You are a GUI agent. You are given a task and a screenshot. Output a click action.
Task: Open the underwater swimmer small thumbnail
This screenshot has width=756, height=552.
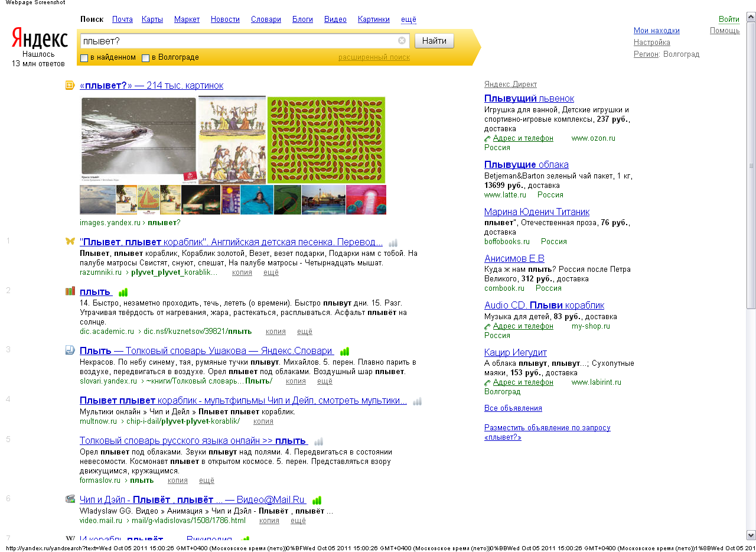click(x=257, y=200)
